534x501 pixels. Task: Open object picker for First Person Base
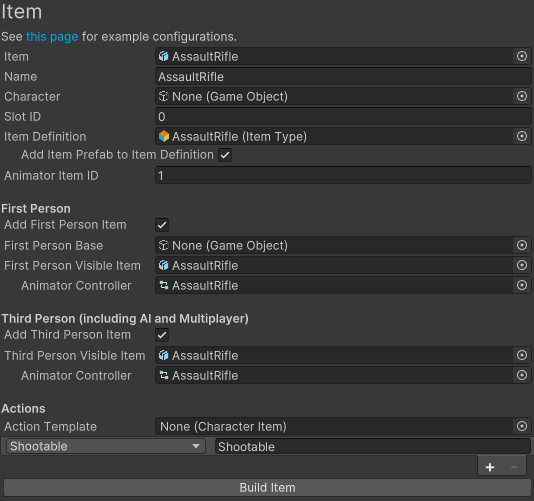[522, 245]
